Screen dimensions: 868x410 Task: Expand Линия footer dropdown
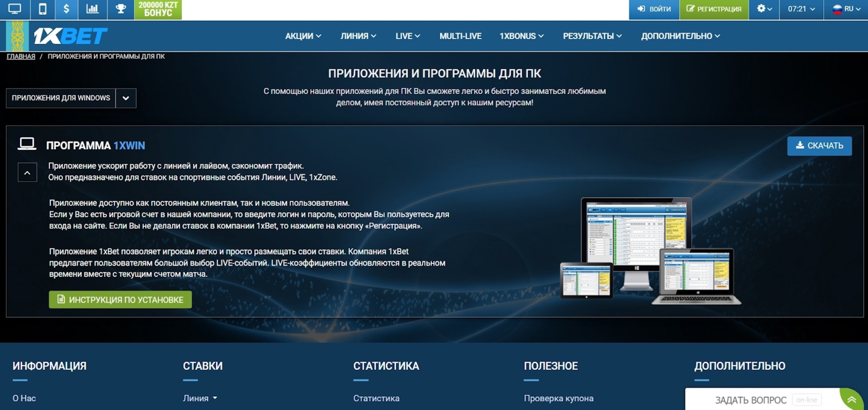200,398
